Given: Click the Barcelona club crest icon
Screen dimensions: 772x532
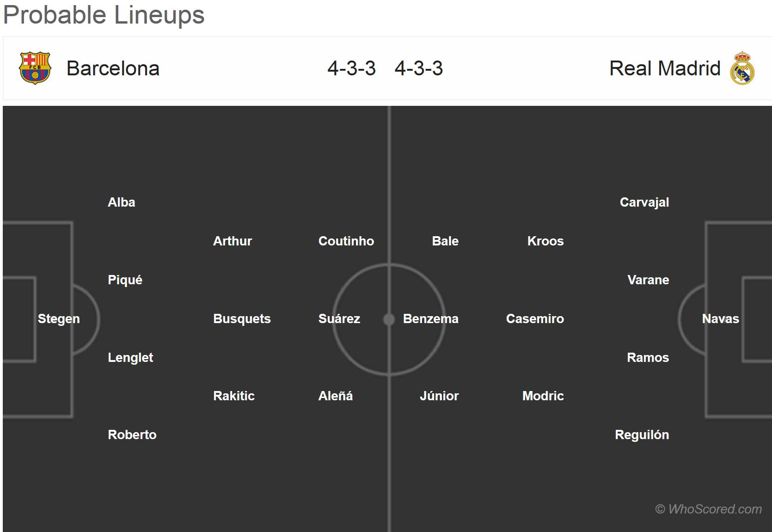Looking at the screenshot, I should coord(35,68).
